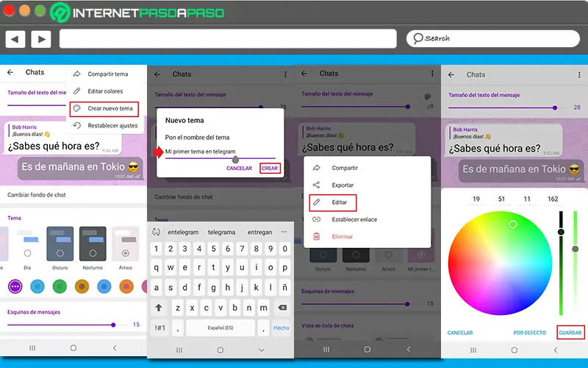588x368 pixels.
Task: Click CREAR in Nuevo tema dialog
Action: [x=270, y=169]
